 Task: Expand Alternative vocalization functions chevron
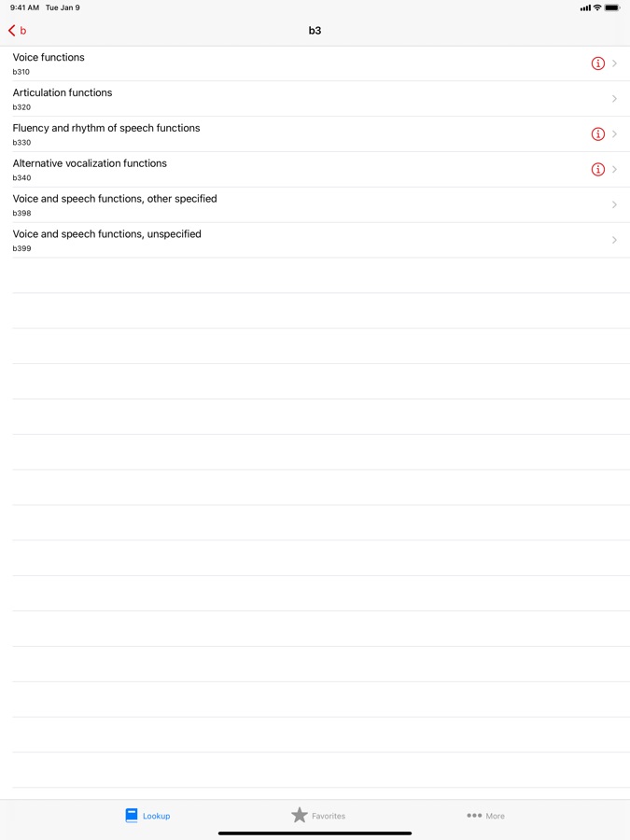pyautogui.click(x=615, y=170)
